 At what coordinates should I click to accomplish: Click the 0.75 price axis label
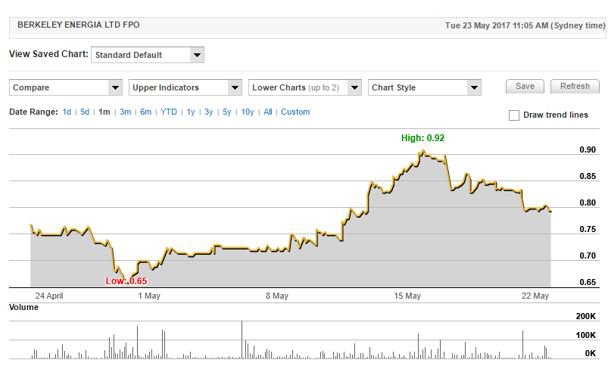point(588,229)
